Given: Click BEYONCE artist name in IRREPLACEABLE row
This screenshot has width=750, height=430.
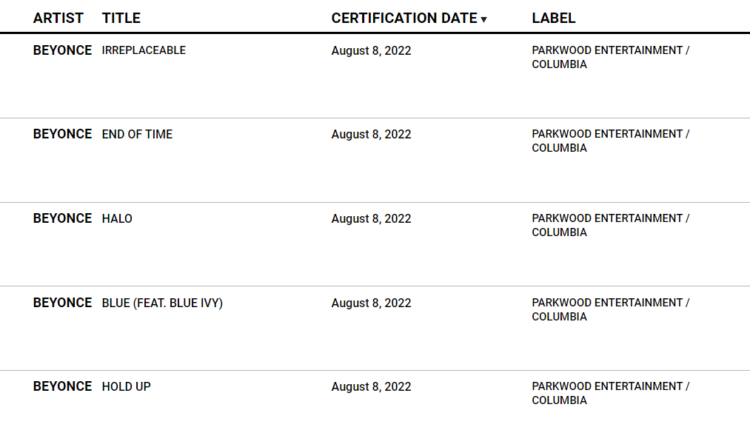Looking at the screenshot, I should pos(62,50).
